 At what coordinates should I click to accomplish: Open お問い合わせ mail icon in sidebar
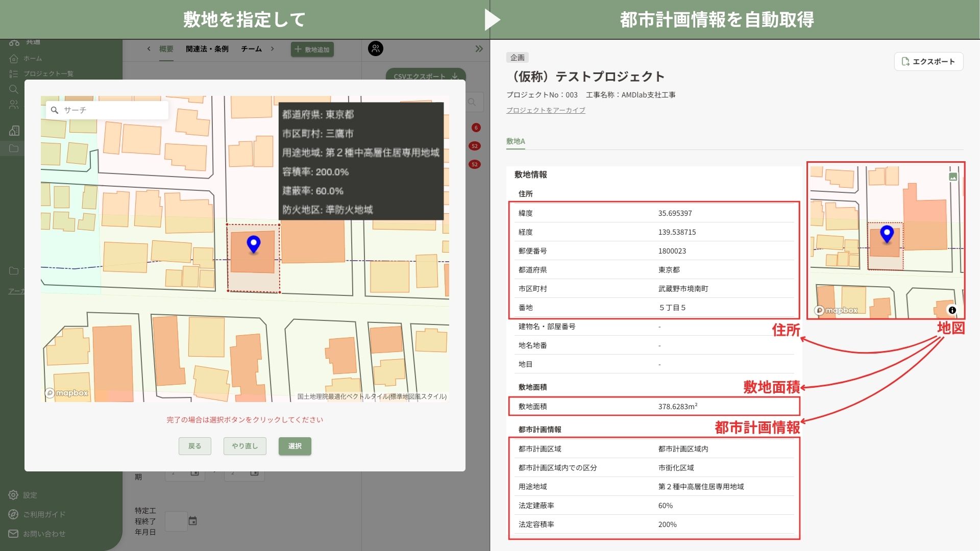click(x=13, y=534)
